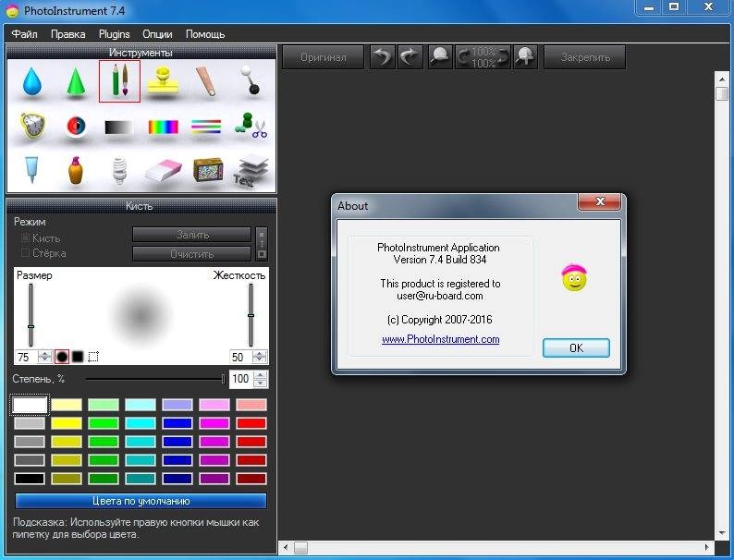Click the Оригинал button
This screenshot has width=734, height=560.
[x=323, y=57]
